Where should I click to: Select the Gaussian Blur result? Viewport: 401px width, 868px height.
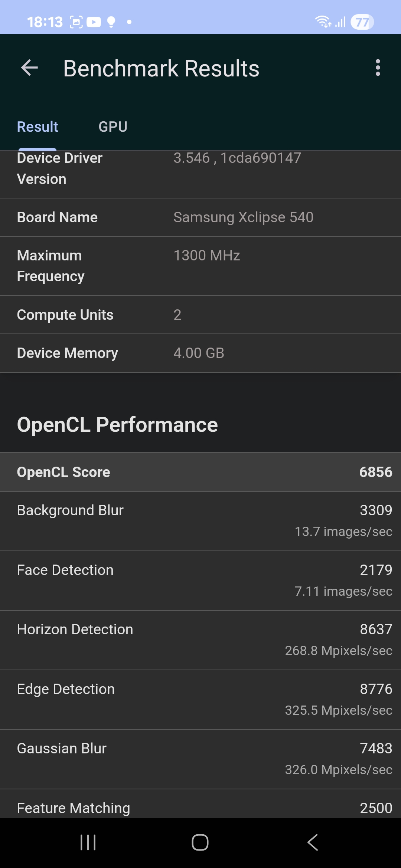(200, 759)
